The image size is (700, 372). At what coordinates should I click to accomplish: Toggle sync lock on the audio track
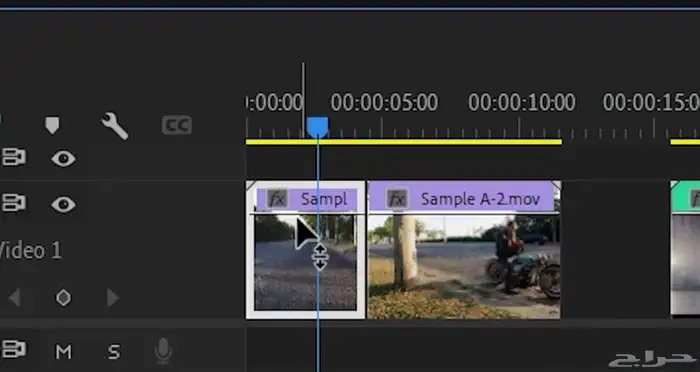pyautogui.click(x=14, y=349)
